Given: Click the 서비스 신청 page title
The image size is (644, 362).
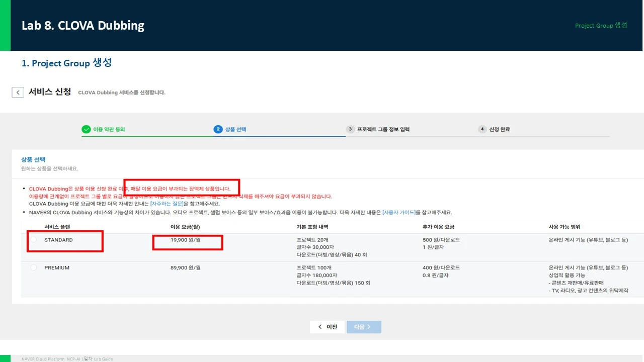Looking at the screenshot, I should (50, 92).
